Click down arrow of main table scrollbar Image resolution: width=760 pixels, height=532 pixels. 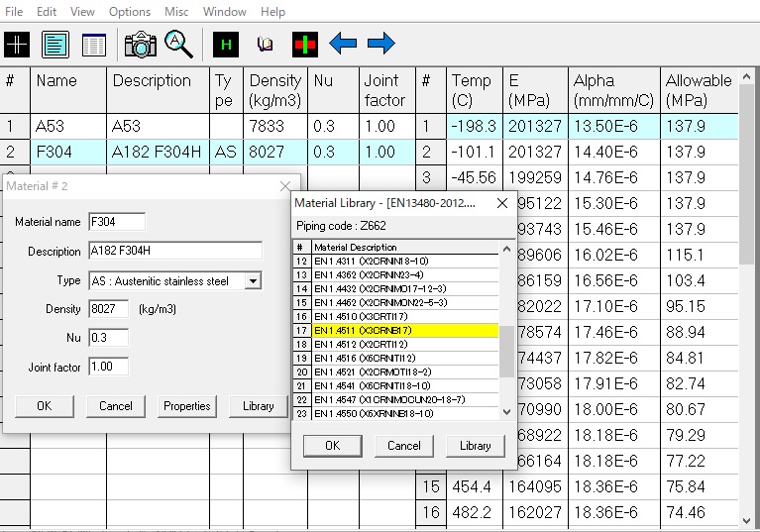tap(747, 521)
